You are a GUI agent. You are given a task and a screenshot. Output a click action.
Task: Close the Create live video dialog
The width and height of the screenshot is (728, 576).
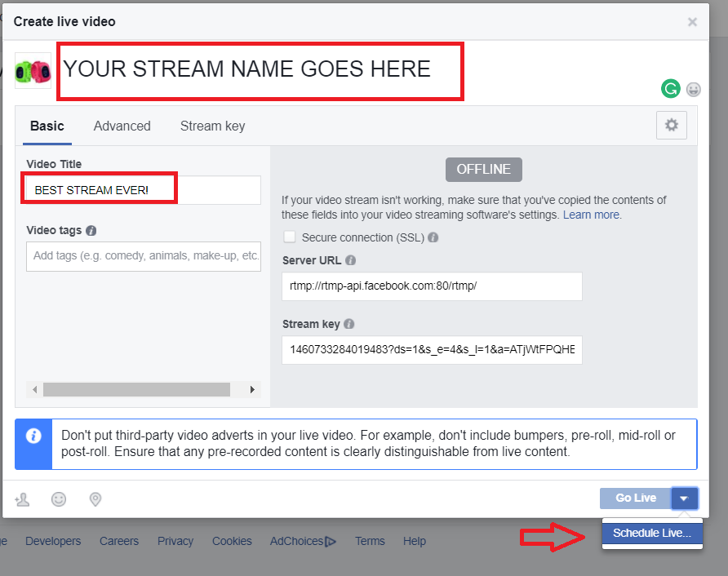692,22
